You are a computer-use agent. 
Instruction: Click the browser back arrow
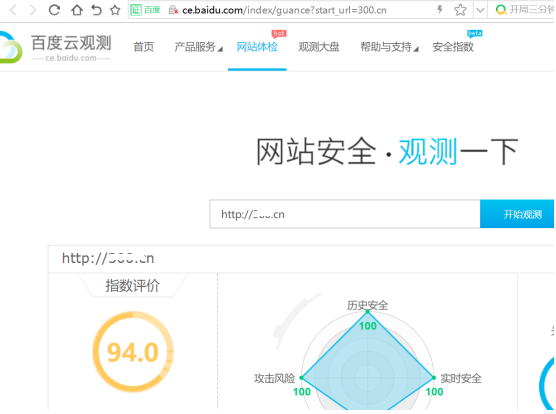[13, 10]
